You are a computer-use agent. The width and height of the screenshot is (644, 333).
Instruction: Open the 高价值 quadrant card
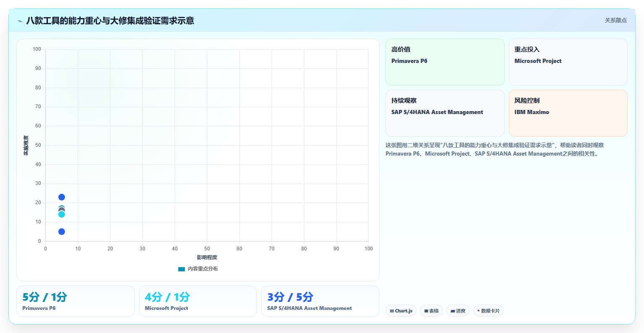tap(445, 62)
